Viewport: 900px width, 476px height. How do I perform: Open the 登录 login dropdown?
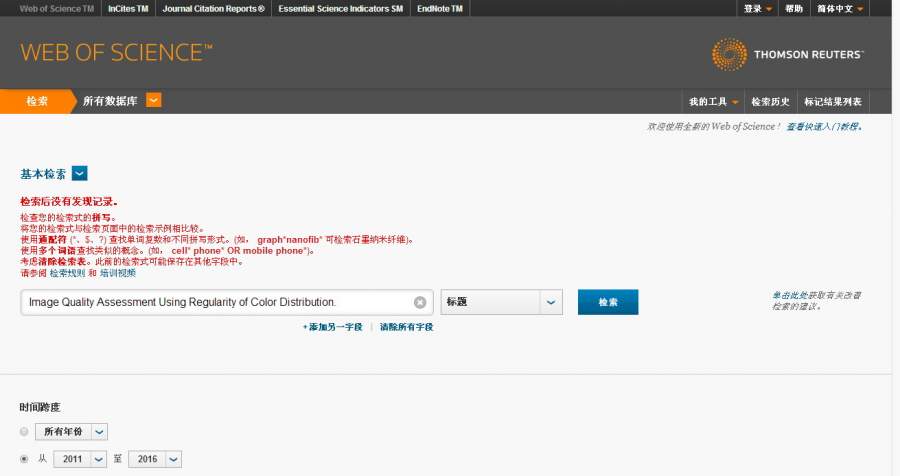click(758, 9)
